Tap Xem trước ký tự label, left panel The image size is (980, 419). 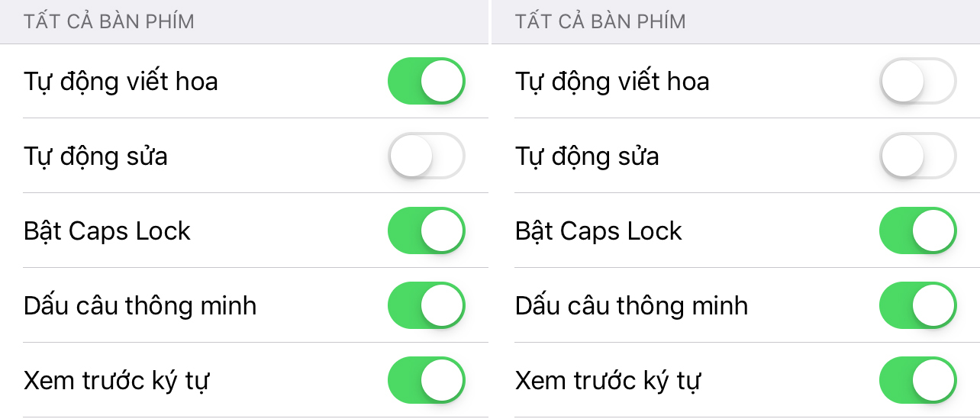116,380
